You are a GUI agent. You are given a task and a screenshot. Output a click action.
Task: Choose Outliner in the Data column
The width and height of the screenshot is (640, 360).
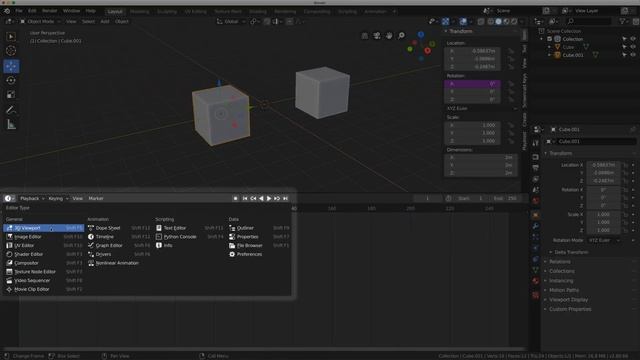click(x=259, y=228)
